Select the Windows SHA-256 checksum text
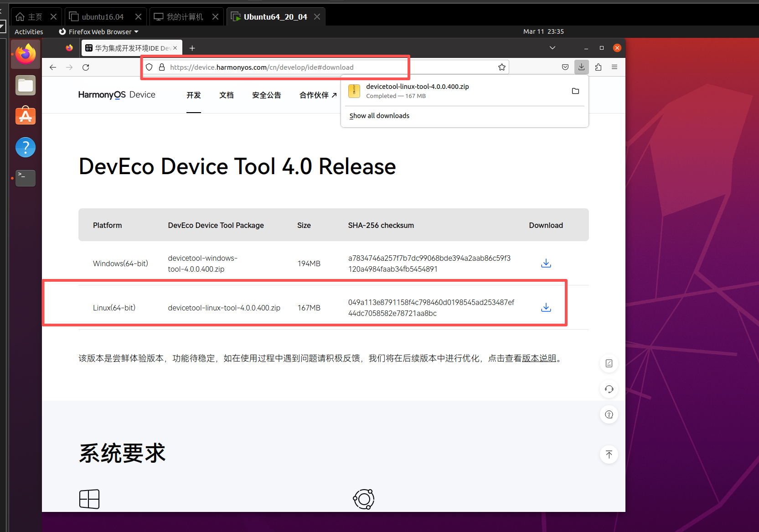Viewport: 759px width, 532px height. (429, 263)
